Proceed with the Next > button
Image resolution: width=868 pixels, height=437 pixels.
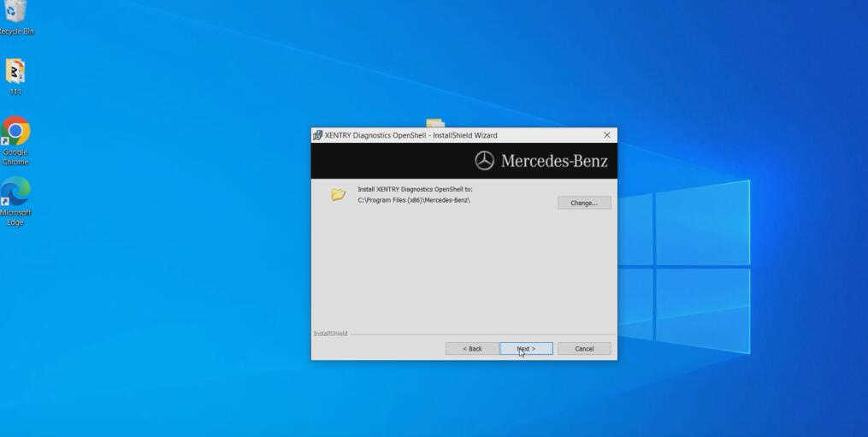tap(526, 348)
